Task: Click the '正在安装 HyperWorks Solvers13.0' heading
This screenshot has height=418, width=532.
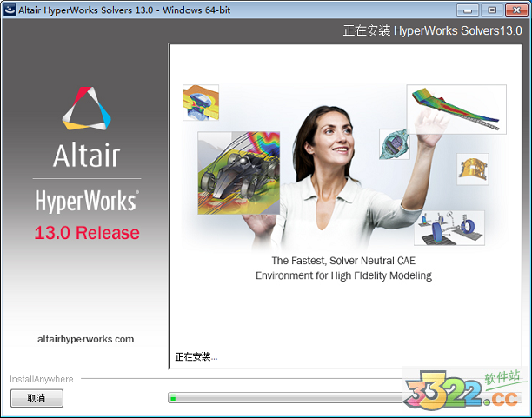Action: pos(433,31)
